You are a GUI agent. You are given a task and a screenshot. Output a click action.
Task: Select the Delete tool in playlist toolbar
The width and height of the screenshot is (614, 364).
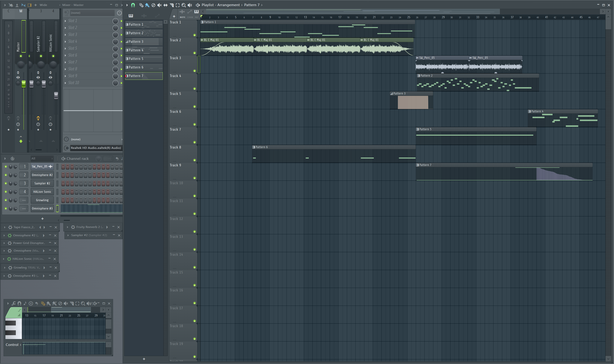[153, 5]
